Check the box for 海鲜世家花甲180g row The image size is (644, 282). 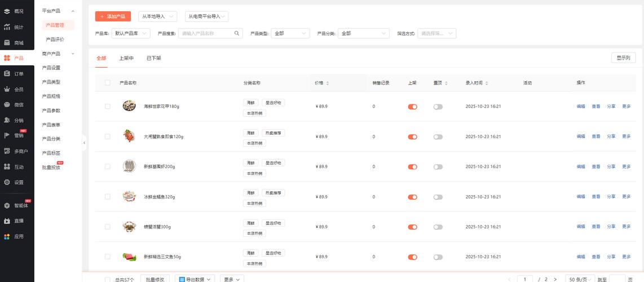click(108, 107)
